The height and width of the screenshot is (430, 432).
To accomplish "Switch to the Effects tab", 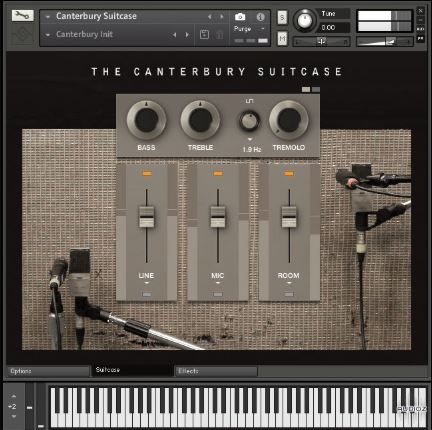I will click(216, 371).
